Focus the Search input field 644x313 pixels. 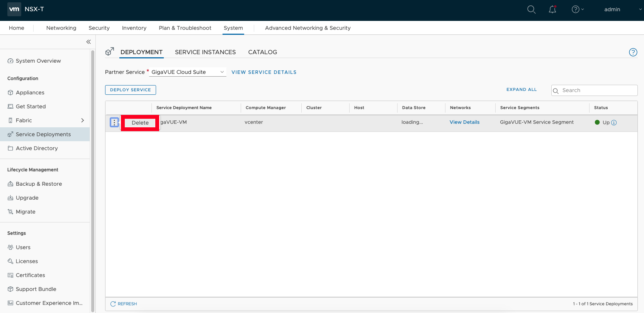click(x=594, y=90)
